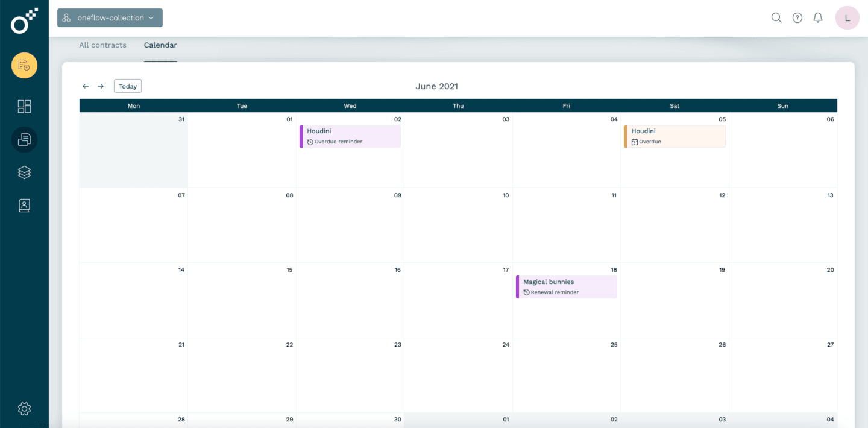Open Magical bunnies Renewal reminder event
This screenshot has width=868, height=428.
click(567, 287)
